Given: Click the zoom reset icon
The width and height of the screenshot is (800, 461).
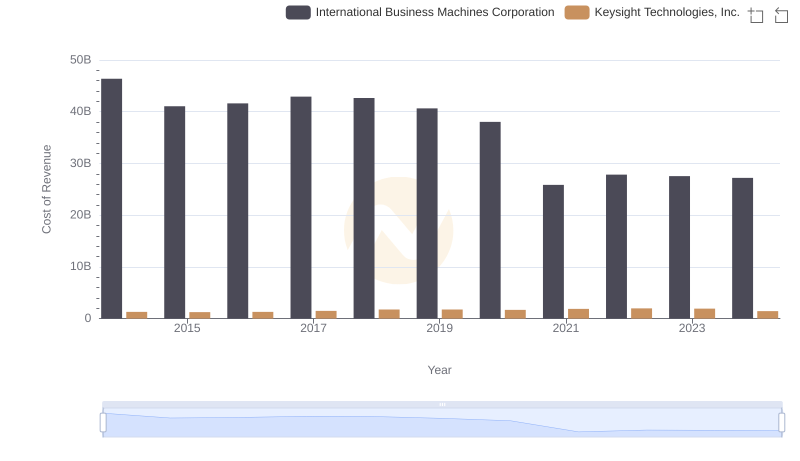Looking at the screenshot, I should [x=781, y=15].
